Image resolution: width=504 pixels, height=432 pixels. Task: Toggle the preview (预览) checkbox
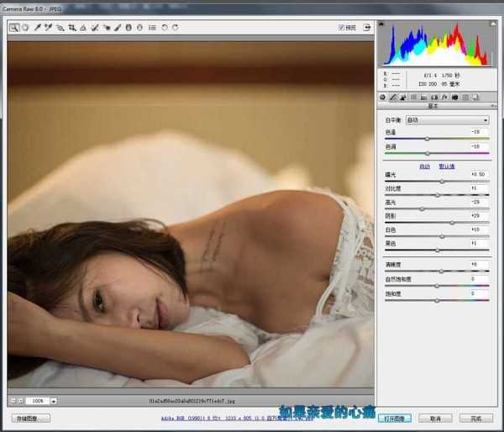click(x=341, y=28)
